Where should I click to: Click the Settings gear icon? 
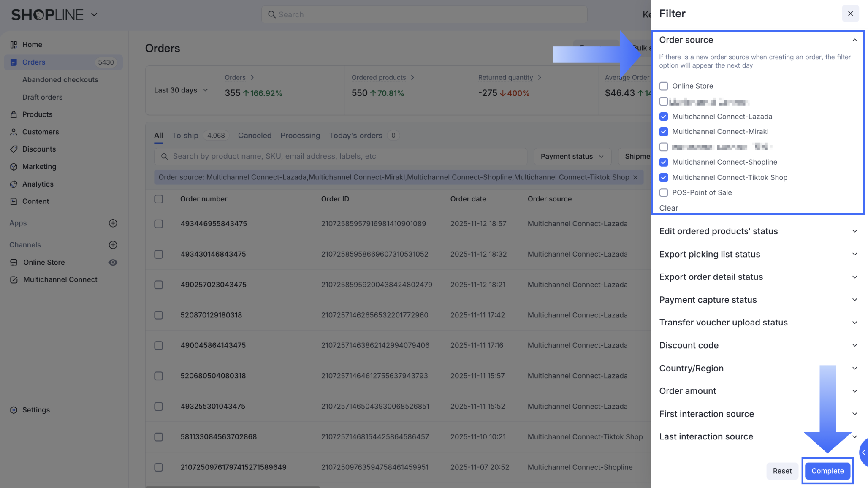(x=14, y=410)
